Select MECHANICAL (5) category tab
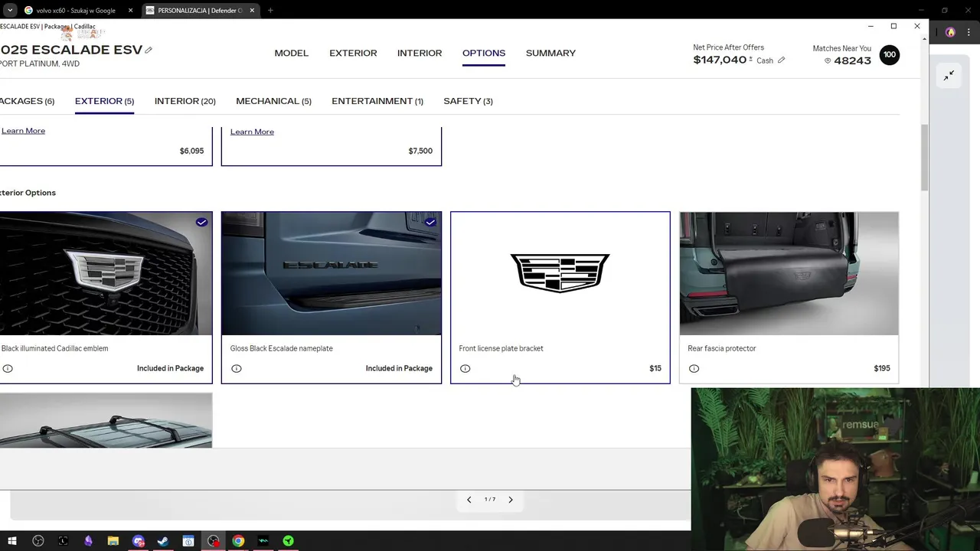Viewport: 980px width, 551px height. click(x=273, y=101)
